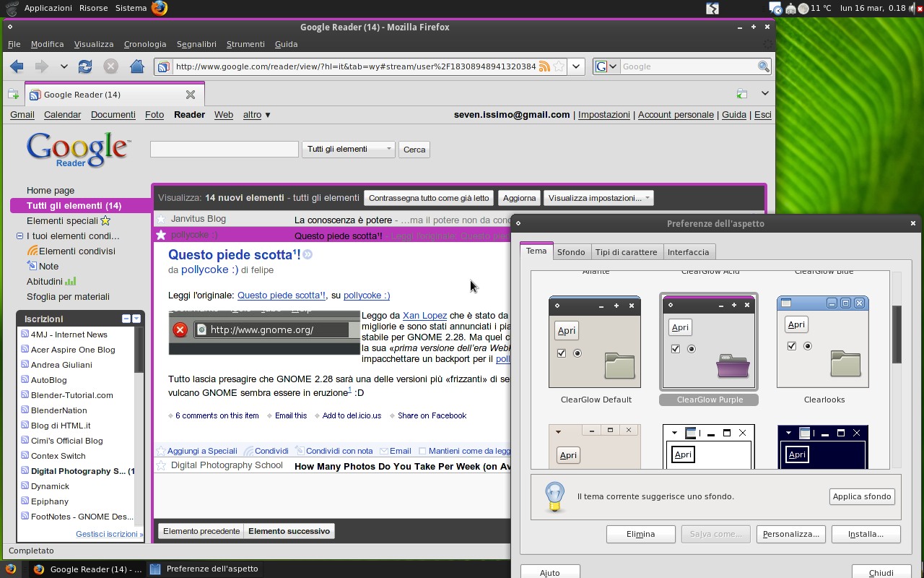Viewport: 924px width, 578px height.
Task: Click the Condividi con nota icon
Action: click(x=300, y=451)
